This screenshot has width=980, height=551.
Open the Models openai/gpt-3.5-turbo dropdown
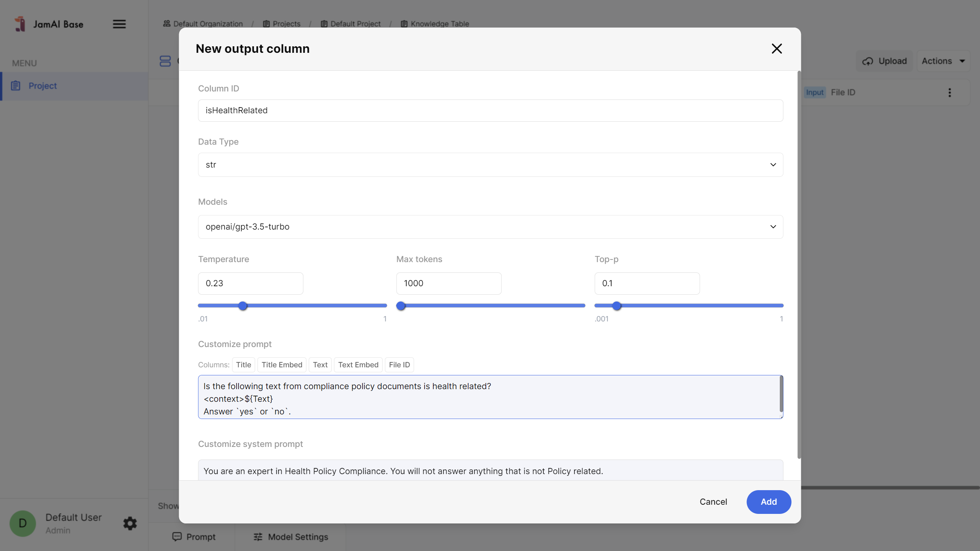(490, 227)
